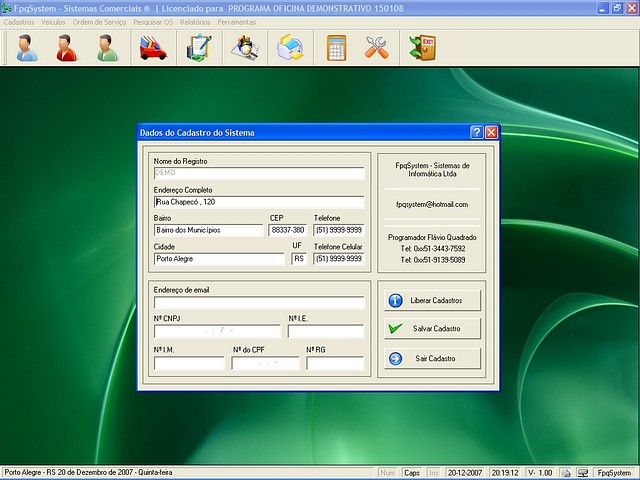The width and height of the screenshot is (640, 480).
Task: Open the green-shirt person cadastro icon
Action: (107, 48)
